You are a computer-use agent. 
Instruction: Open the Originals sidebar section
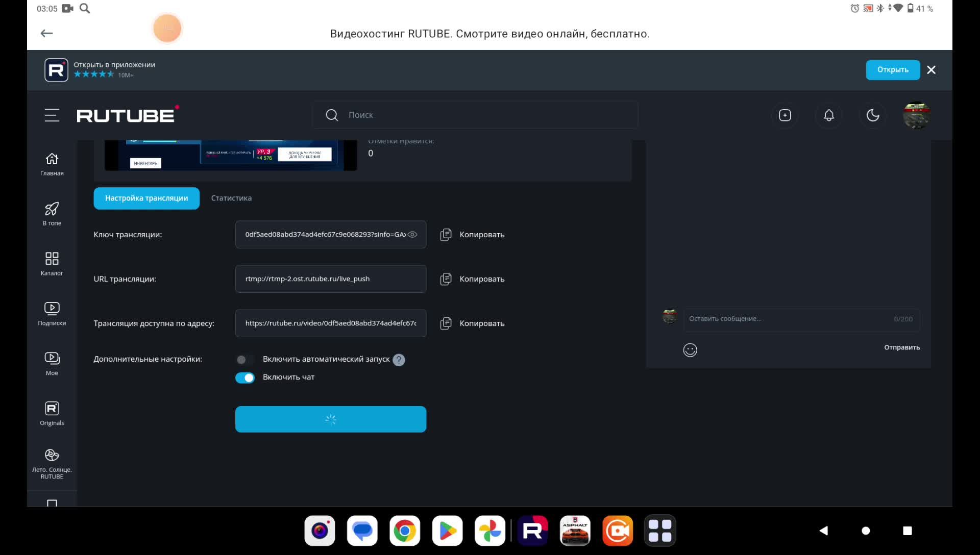(x=52, y=413)
